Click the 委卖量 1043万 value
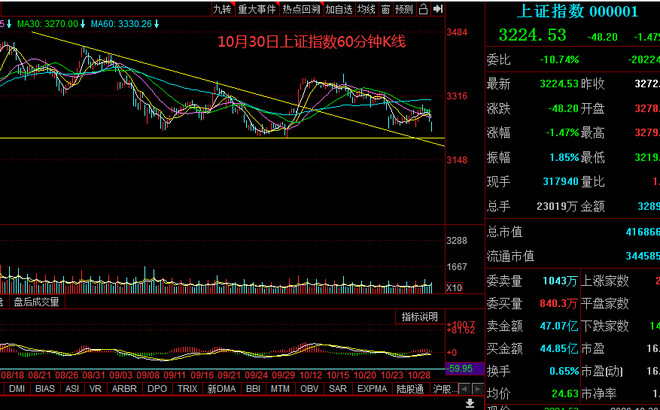The height and width of the screenshot is (410, 660). click(560, 280)
